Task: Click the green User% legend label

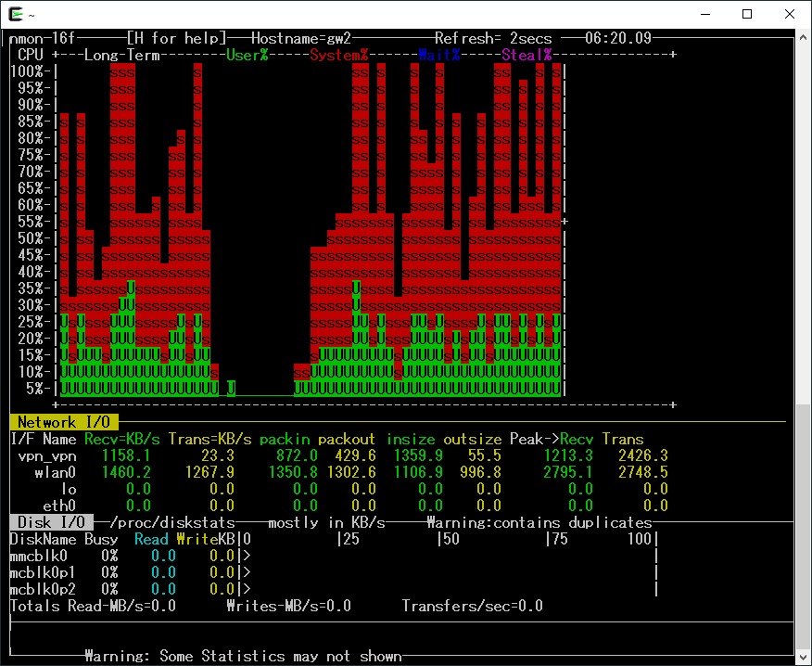Action: click(247, 55)
